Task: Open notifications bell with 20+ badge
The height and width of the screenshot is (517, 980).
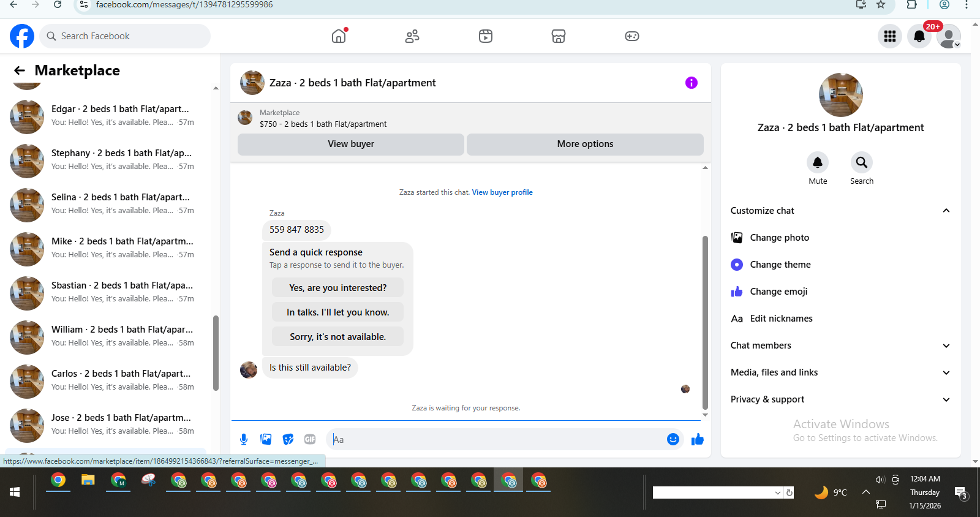Action: [919, 36]
